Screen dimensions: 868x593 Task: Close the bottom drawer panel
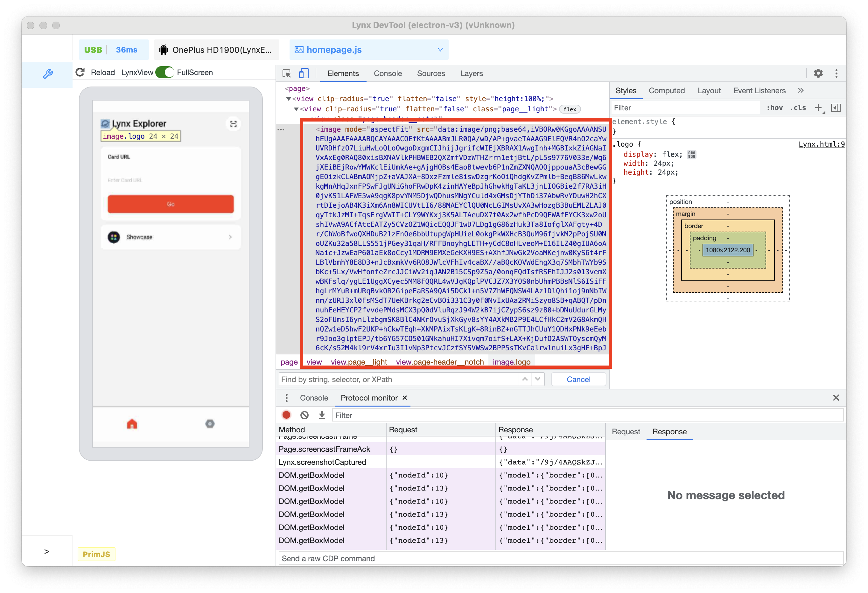(x=836, y=398)
